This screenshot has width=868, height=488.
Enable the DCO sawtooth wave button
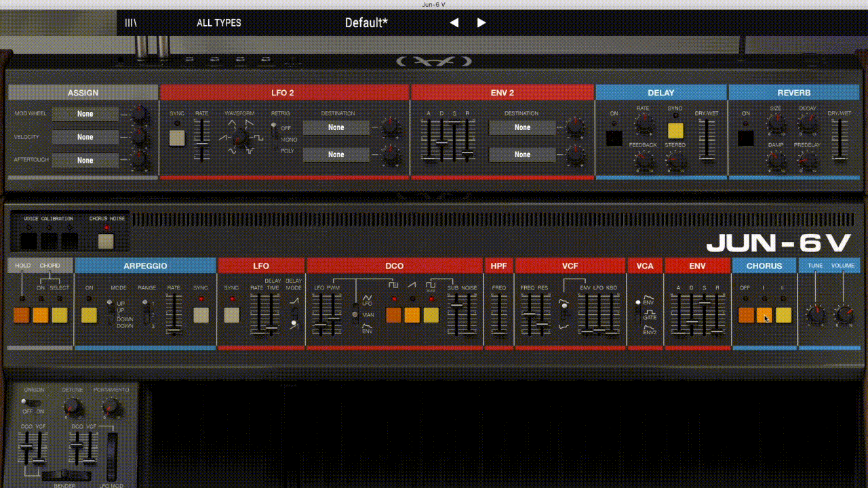pyautogui.click(x=412, y=315)
